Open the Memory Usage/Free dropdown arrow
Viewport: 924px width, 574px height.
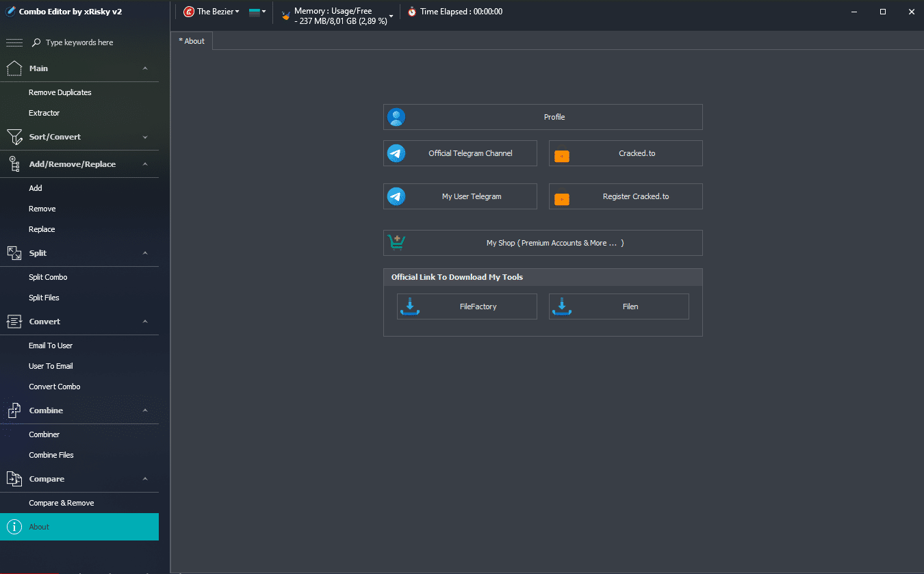391,16
